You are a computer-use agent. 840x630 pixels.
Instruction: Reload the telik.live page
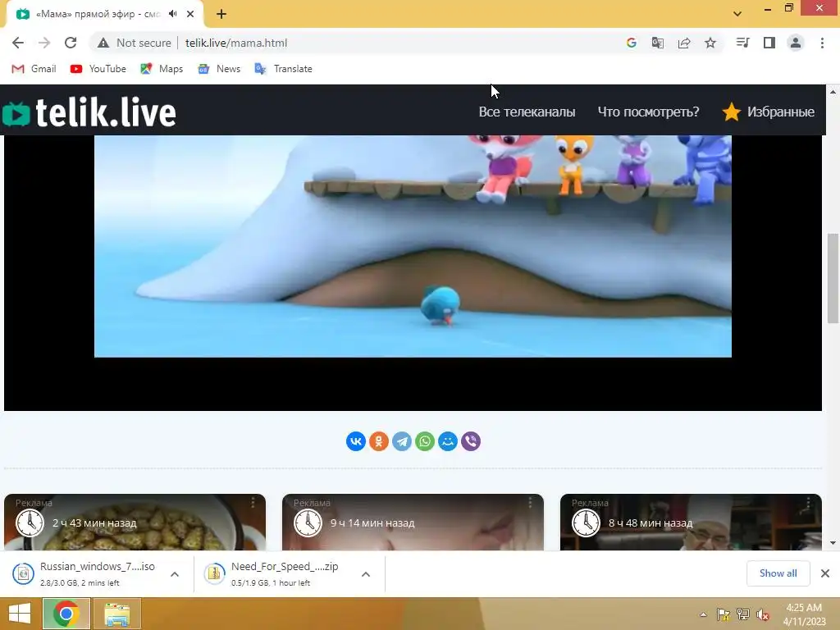tap(71, 43)
